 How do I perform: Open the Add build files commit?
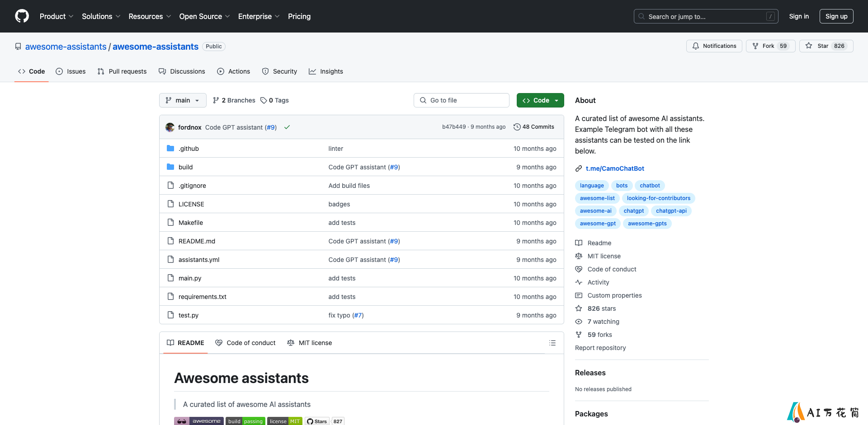(349, 186)
